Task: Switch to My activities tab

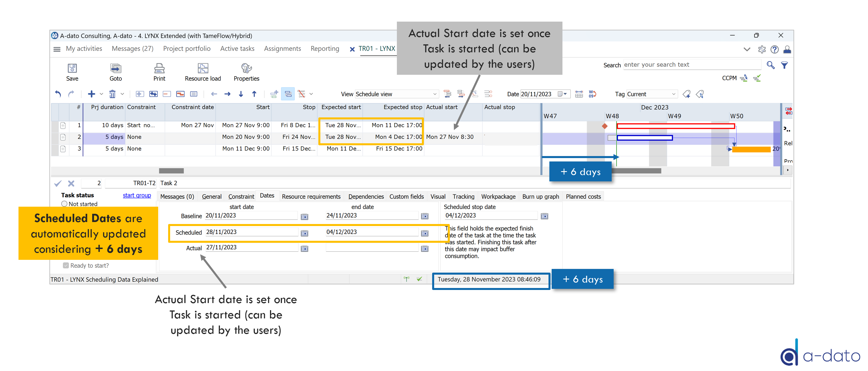Action: pyautogui.click(x=84, y=49)
